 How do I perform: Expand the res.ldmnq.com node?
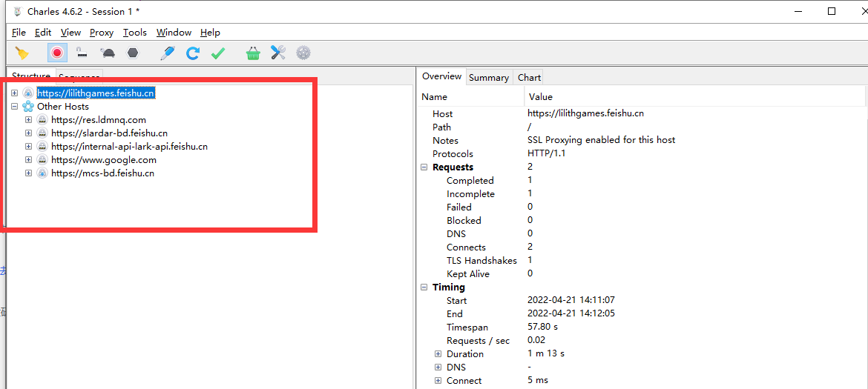click(x=28, y=119)
